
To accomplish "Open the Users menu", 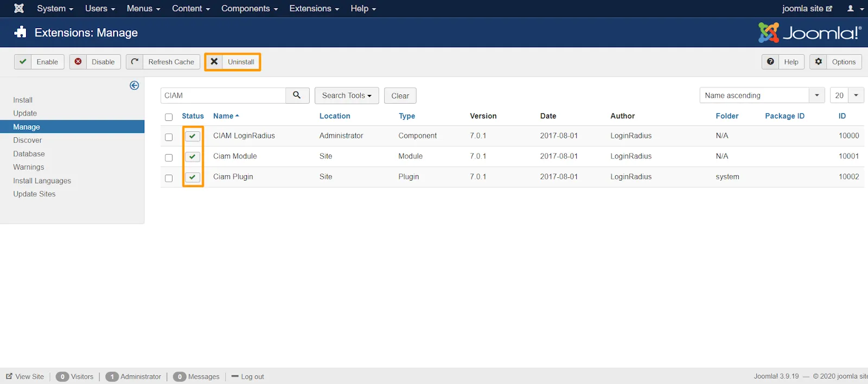I will 100,9.
